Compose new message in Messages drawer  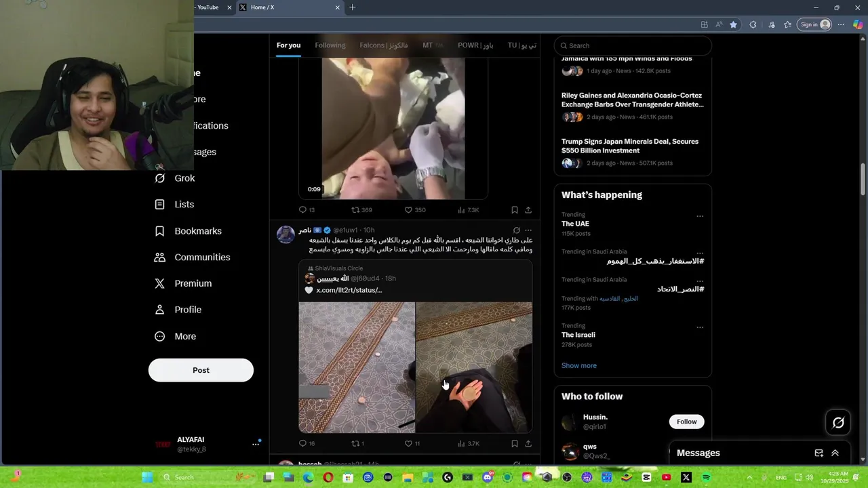pyautogui.click(x=818, y=453)
